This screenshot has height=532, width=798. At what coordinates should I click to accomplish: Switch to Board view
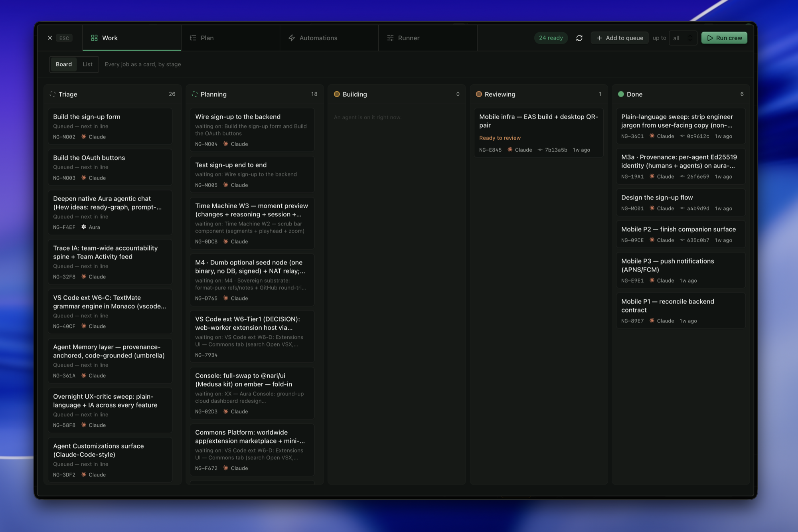pos(64,64)
